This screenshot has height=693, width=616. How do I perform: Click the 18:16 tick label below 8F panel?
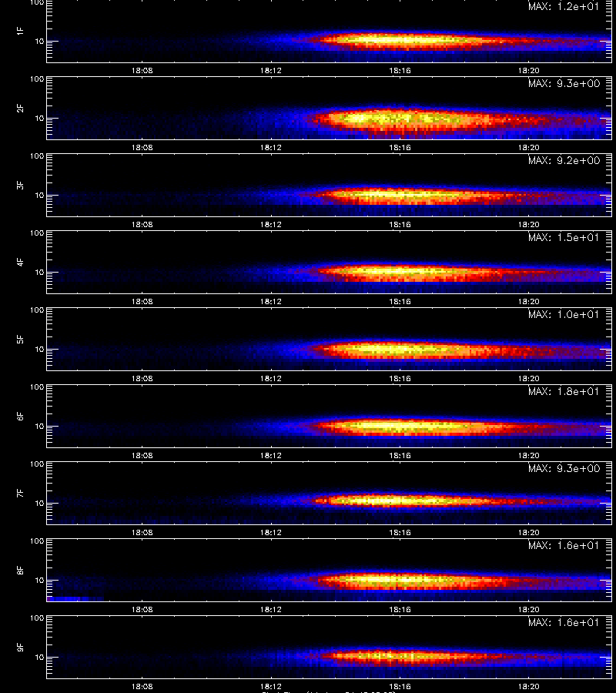pyautogui.click(x=400, y=610)
